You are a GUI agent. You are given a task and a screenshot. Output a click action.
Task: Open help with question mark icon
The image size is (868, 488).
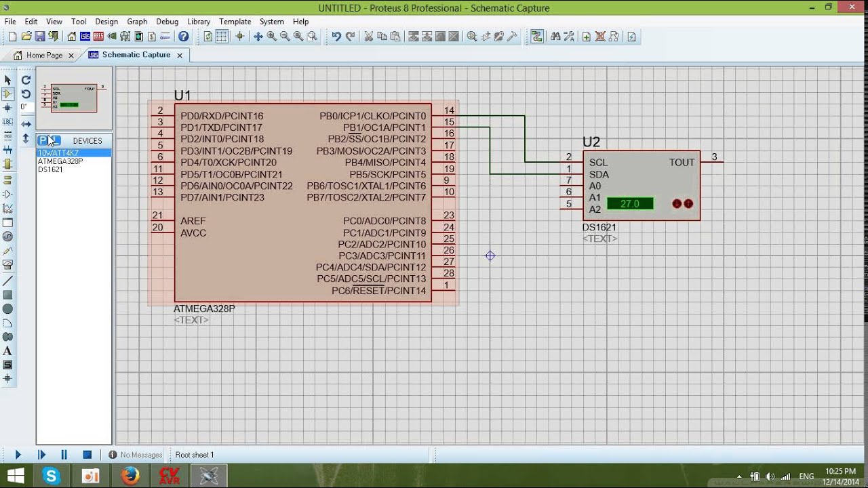183,37
